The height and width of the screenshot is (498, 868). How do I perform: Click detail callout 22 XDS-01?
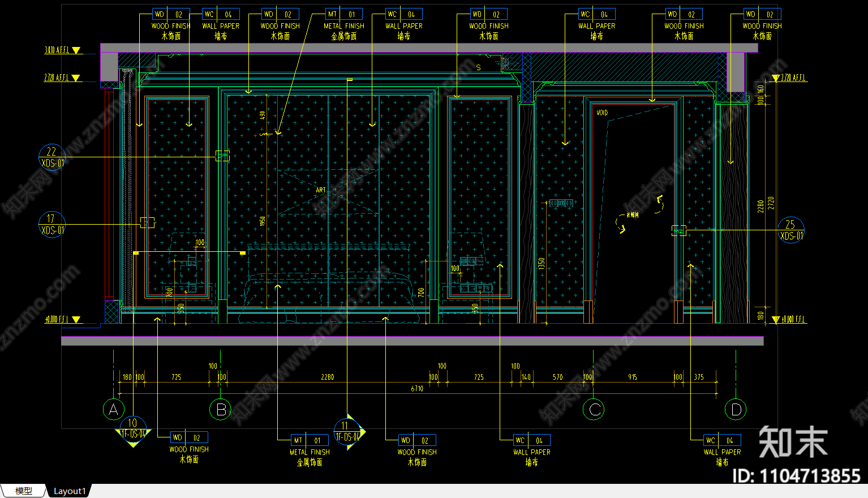(x=52, y=157)
